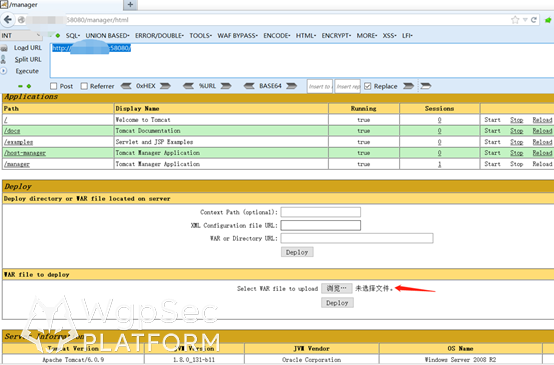The width and height of the screenshot is (554, 365).
Task: Click the Execute icon in HackBar
Action: pyautogui.click(x=4, y=71)
